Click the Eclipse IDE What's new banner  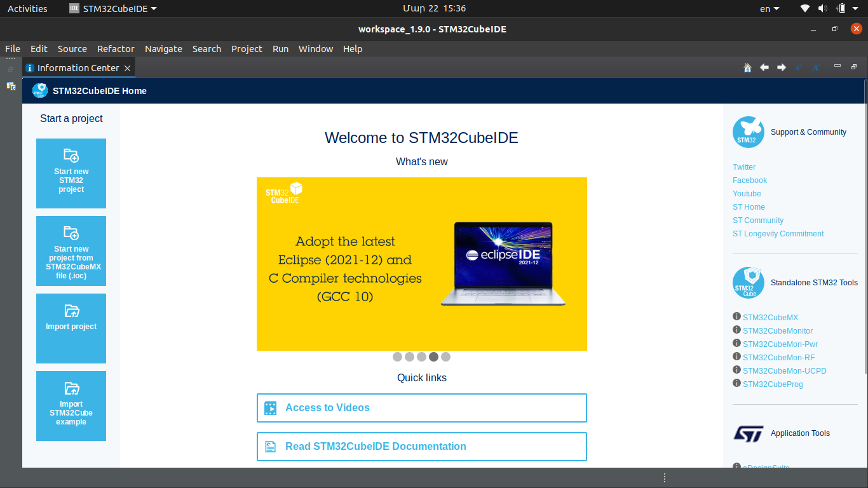[422, 264]
